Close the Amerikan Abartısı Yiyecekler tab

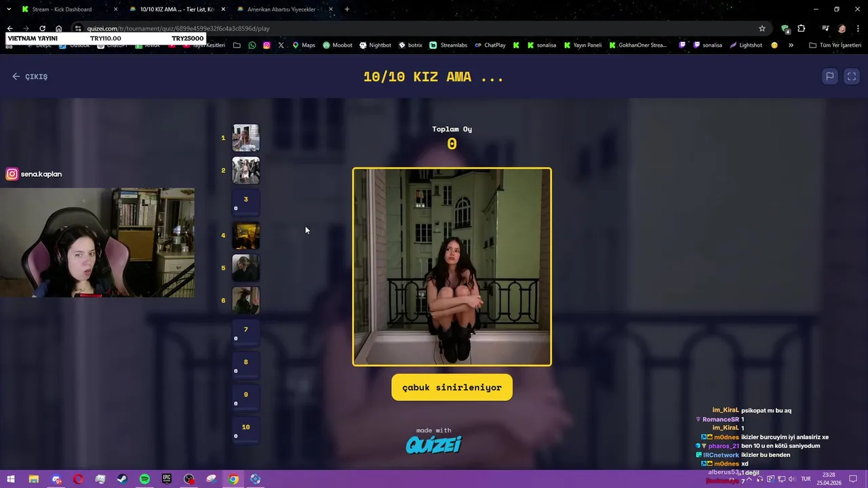331,9
